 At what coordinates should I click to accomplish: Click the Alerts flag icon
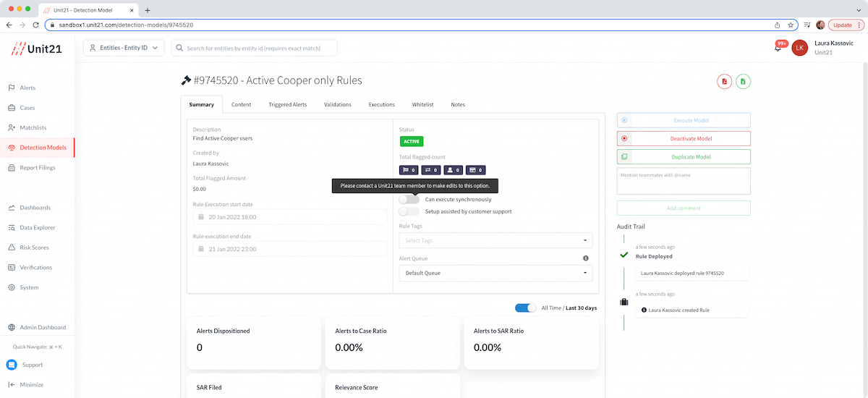tap(12, 88)
